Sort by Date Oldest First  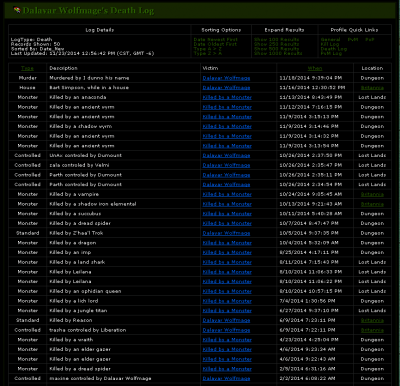[x=215, y=44]
